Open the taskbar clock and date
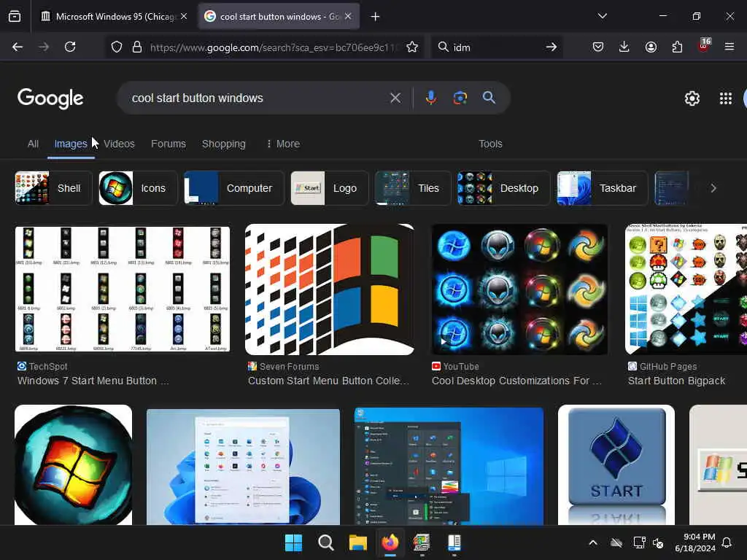Screen dimensions: 747x560 tap(695, 542)
